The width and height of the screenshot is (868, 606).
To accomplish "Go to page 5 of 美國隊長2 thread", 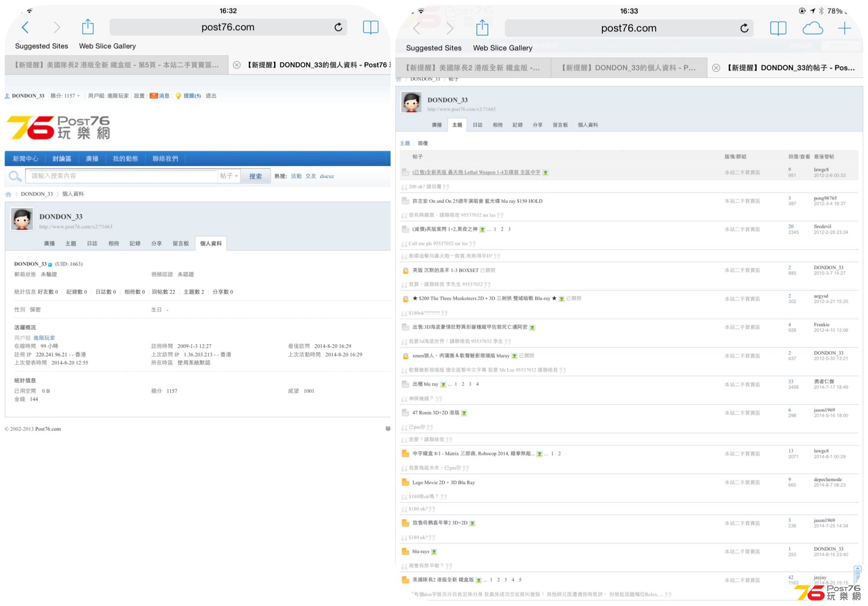I will point(520,580).
